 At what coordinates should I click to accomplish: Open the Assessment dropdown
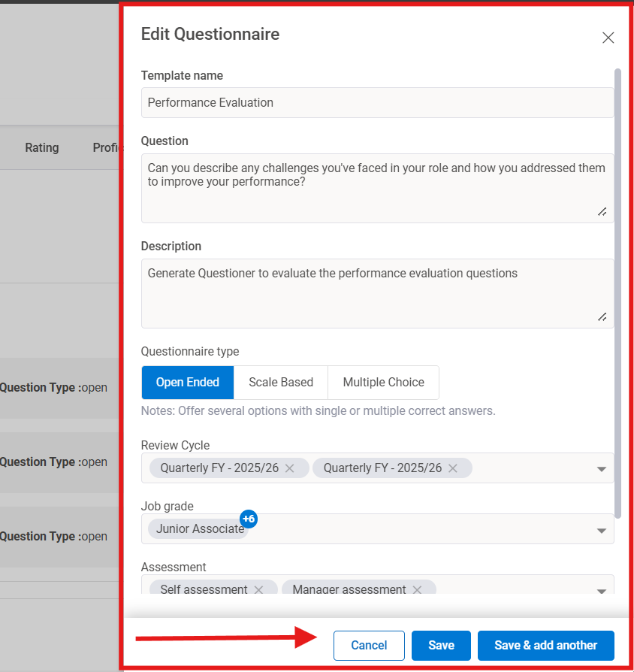click(601, 590)
